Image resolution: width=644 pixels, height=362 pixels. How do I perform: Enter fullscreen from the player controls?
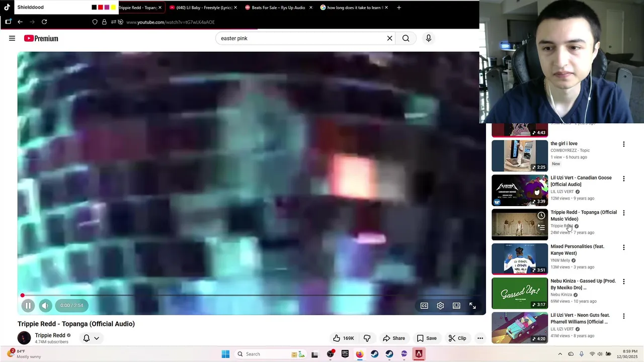point(472,306)
